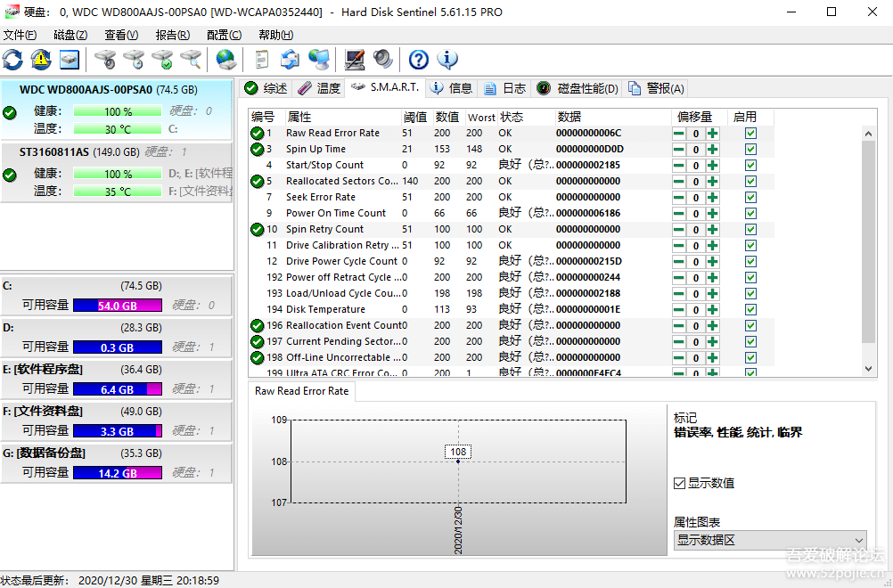Open the 报告(R) menu
The image size is (893, 588).
[x=173, y=36]
